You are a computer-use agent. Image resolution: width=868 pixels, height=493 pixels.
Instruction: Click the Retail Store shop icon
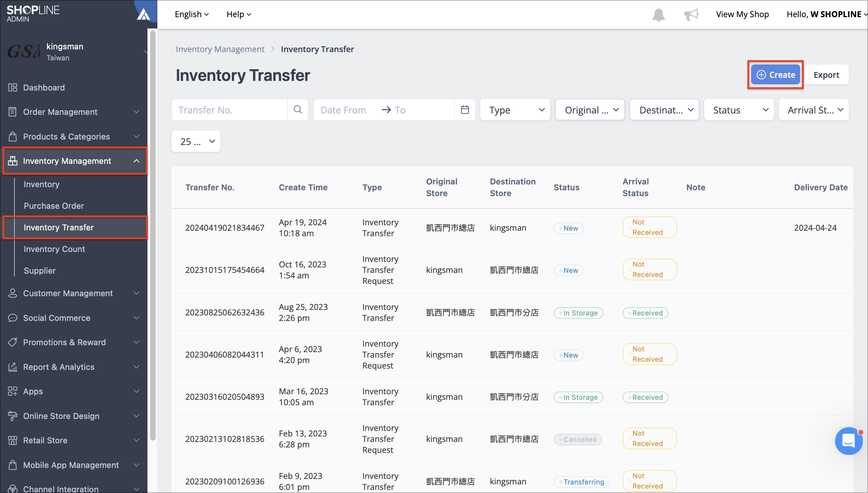(13, 440)
